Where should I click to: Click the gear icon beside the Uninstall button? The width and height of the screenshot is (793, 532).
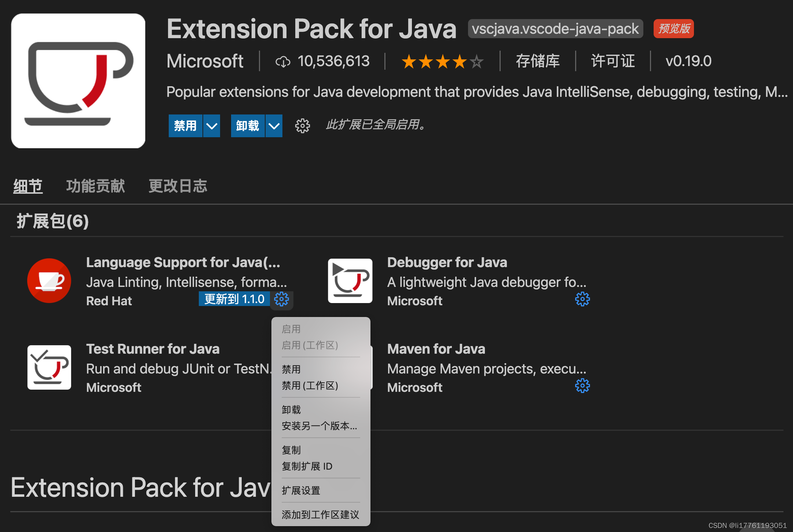click(x=302, y=126)
